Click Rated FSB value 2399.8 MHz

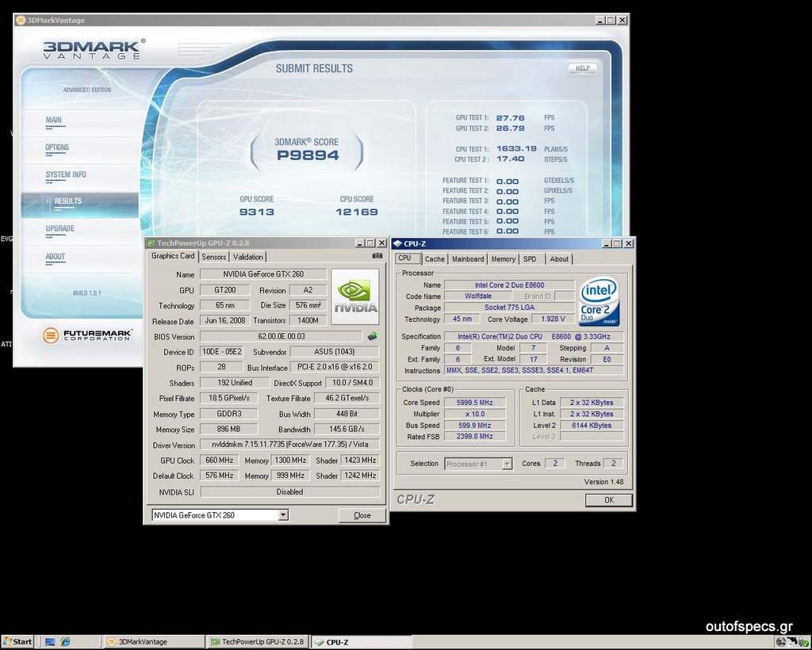(474, 436)
